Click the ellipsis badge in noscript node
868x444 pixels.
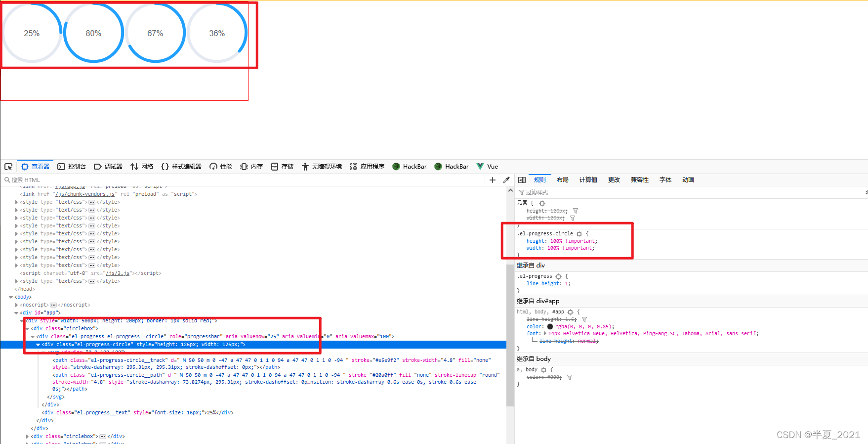tap(53, 305)
